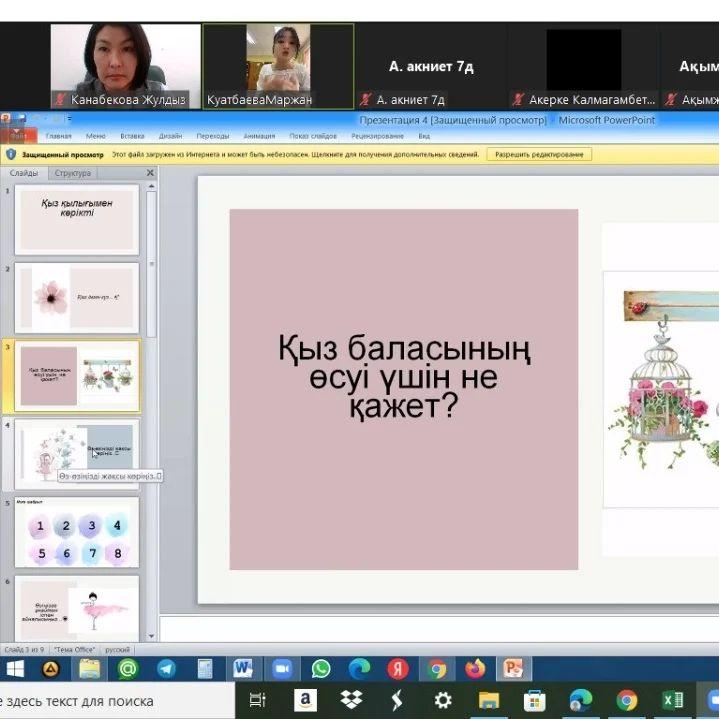Select slide 6 thumbnail with ballerina
The image size is (719, 719).
coord(77,608)
